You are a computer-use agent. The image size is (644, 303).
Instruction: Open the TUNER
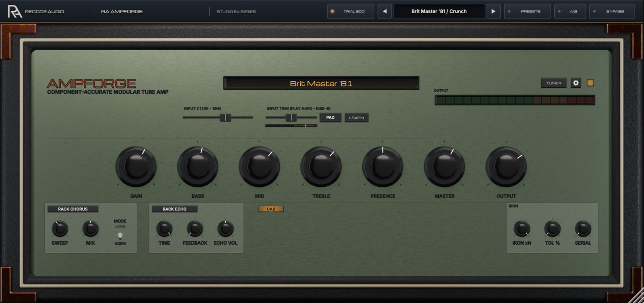tap(554, 83)
